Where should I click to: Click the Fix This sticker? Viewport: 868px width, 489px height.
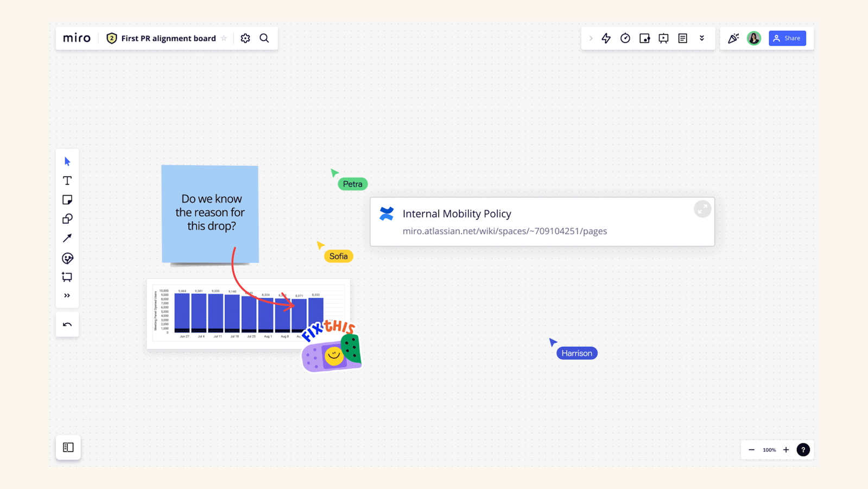tap(332, 347)
